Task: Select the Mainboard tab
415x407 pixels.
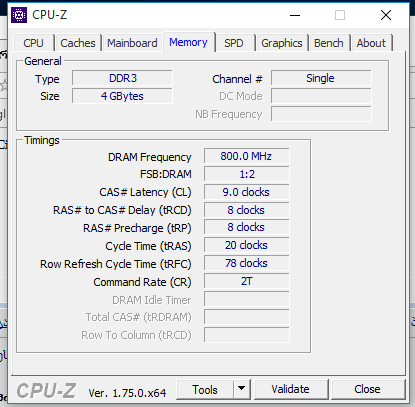Action: pos(132,43)
